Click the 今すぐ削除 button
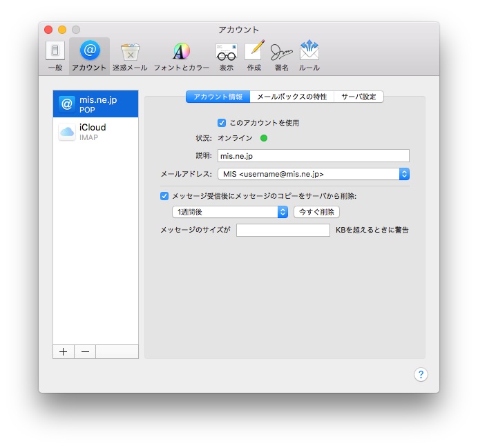The image size is (478, 448). pyautogui.click(x=316, y=212)
